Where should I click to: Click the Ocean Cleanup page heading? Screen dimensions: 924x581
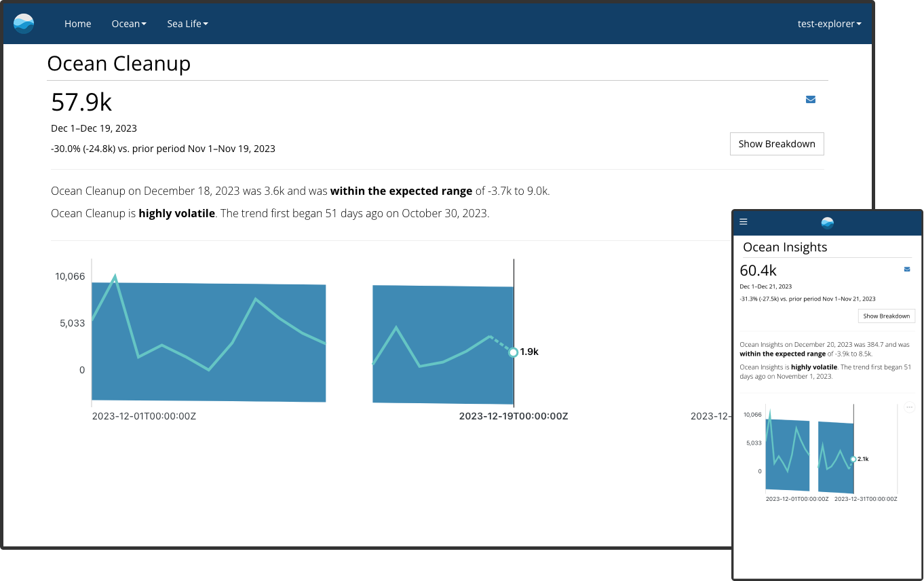coord(119,63)
